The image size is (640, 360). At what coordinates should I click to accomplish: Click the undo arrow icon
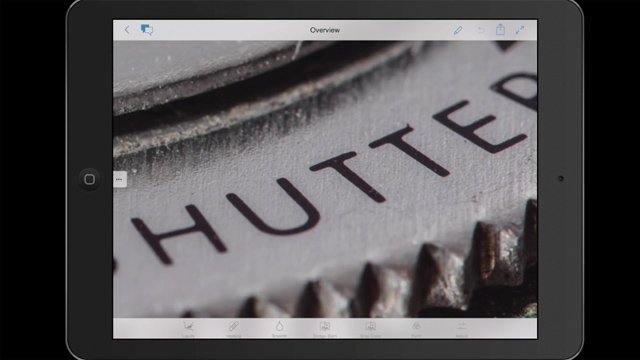[481, 30]
